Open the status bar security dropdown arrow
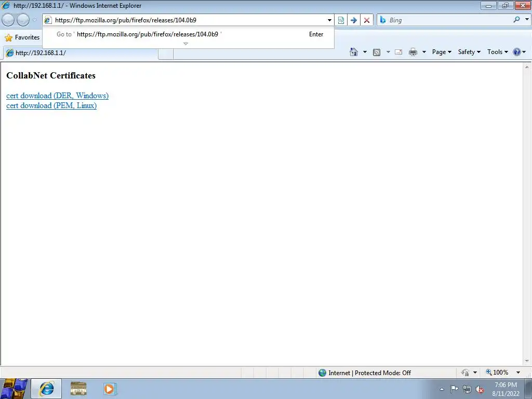This screenshot has width=532, height=399. [x=475, y=373]
